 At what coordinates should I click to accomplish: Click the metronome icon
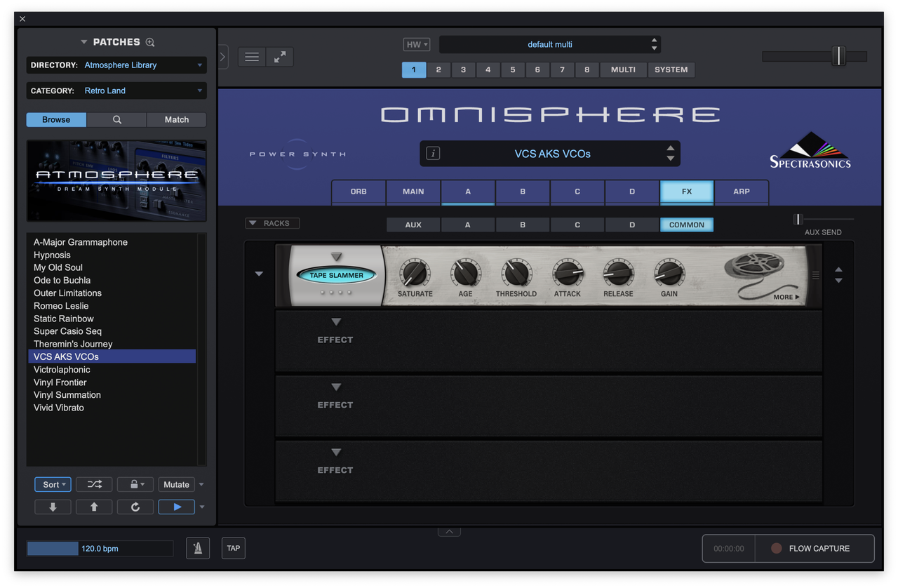(x=198, y=548)
